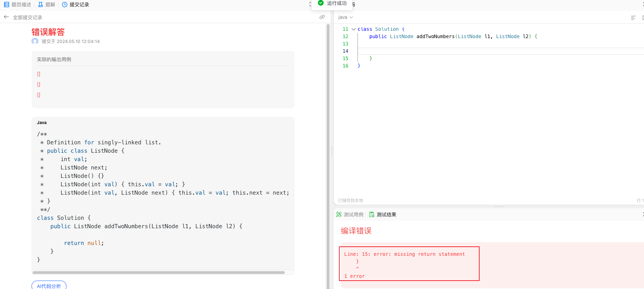The height and width of the screenshot is (289, 644).
Task: Open the java language dropdown
Action: click(x=346, y=17)
